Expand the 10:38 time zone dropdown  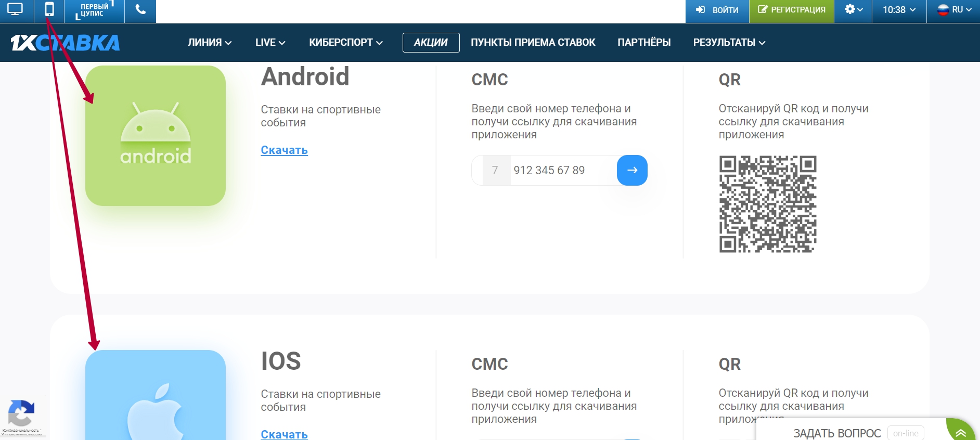pyautogui.click(x=899, y=10)
